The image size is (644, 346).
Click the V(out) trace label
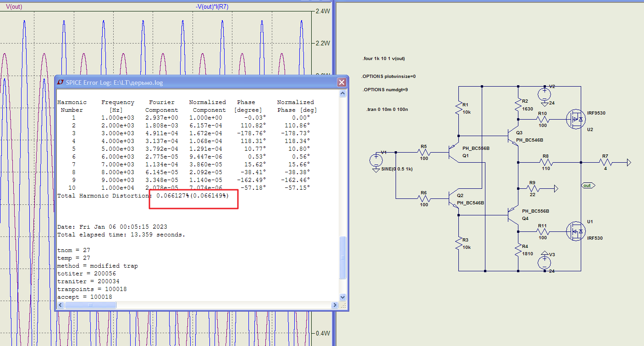[x=14, y=7]
